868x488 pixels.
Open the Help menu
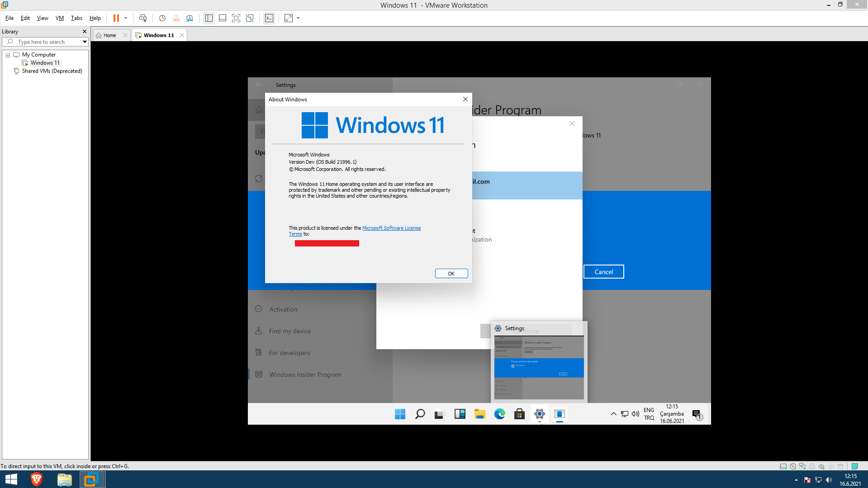[x=95, y=18]
